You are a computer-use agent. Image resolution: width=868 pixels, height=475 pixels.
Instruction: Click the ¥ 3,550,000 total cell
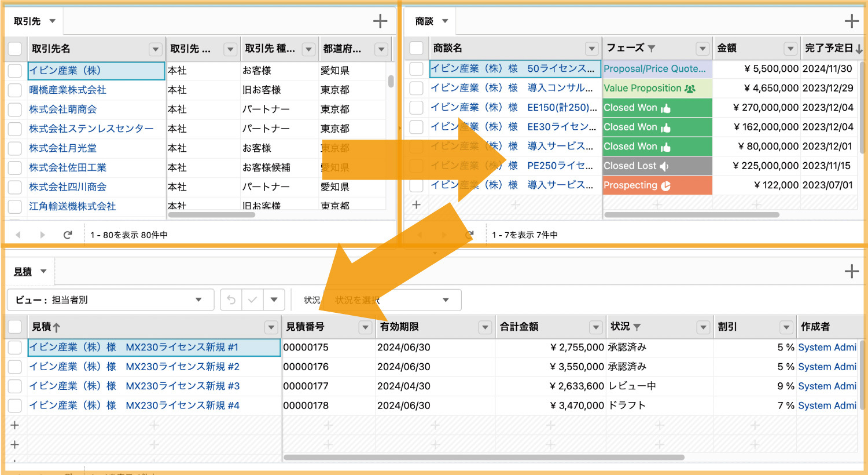(550, 367)
